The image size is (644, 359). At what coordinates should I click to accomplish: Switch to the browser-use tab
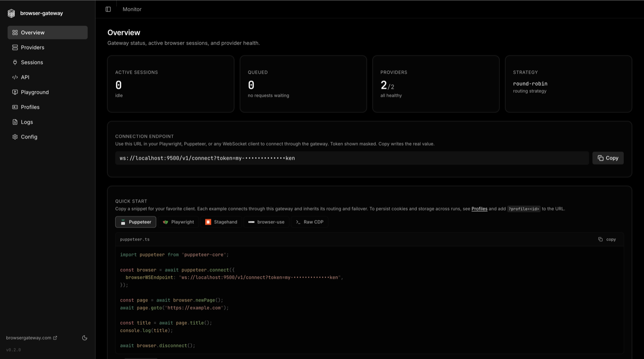[267, 222]
